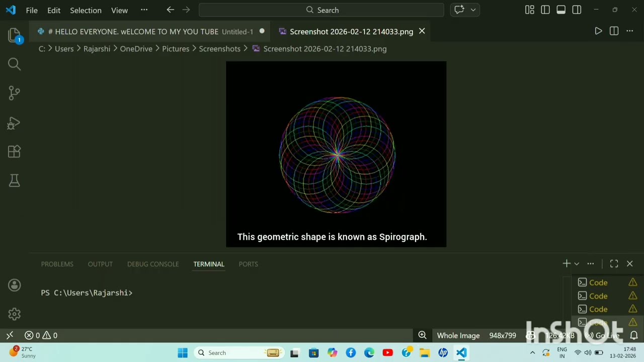The image size is (644, 362).
Task: Go back with the navigation arrow
Action: click(x=170, y=10)
